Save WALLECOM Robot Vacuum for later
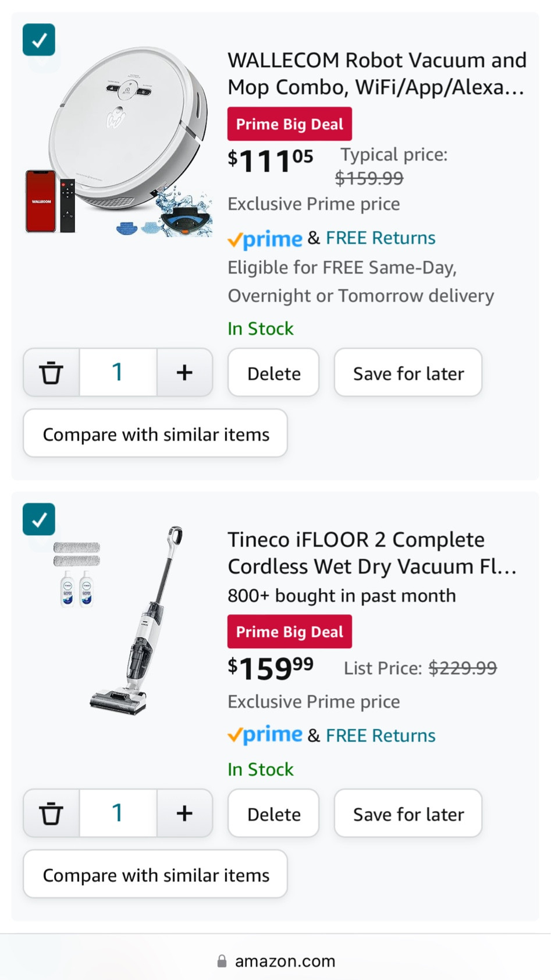This screenshot has width=551, height=980. click(408, 373)
